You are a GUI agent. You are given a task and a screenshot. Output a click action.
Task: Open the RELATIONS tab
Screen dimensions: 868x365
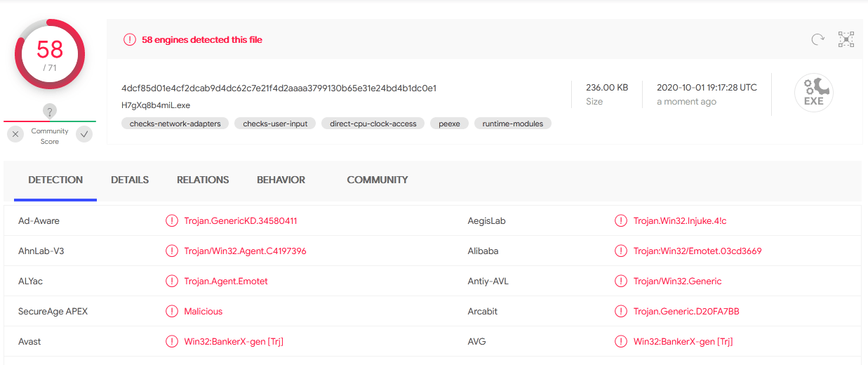pyautogui.click(x=203, y=180)
